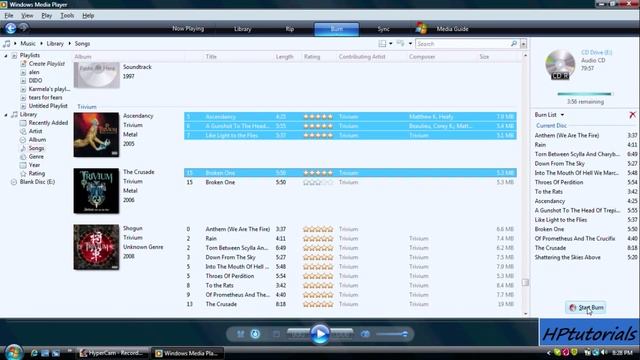Click the music note icon in breadcrumb
640x360 pixels.
[7, 43]
